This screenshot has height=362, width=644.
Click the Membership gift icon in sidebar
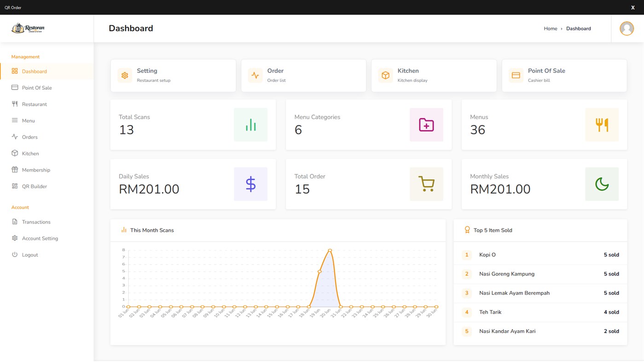15,170
